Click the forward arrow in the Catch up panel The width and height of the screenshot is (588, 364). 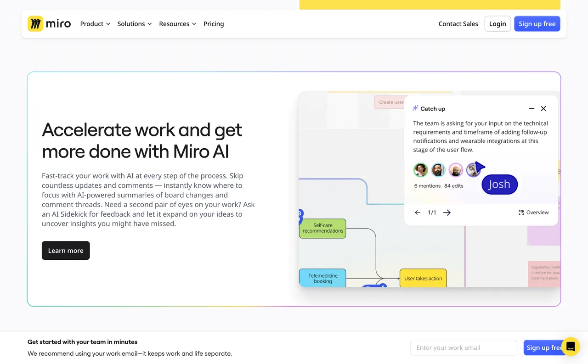coord(447,213)
